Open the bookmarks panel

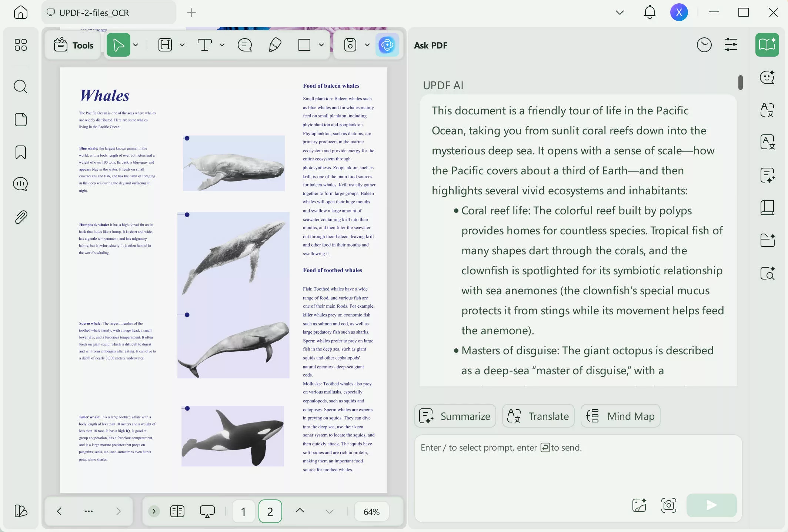pyautogui.click(x=20, y=152)
